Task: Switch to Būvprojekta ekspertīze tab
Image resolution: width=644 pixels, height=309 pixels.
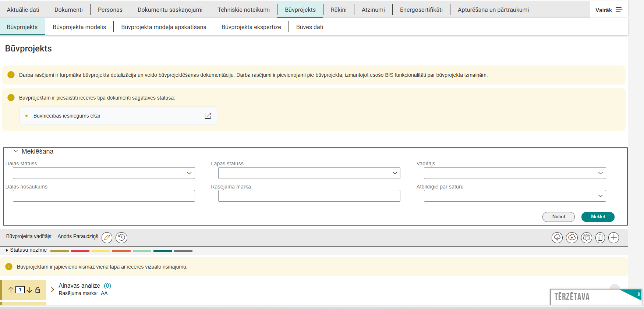Action: pyautogui.click(x=251, y=27)
